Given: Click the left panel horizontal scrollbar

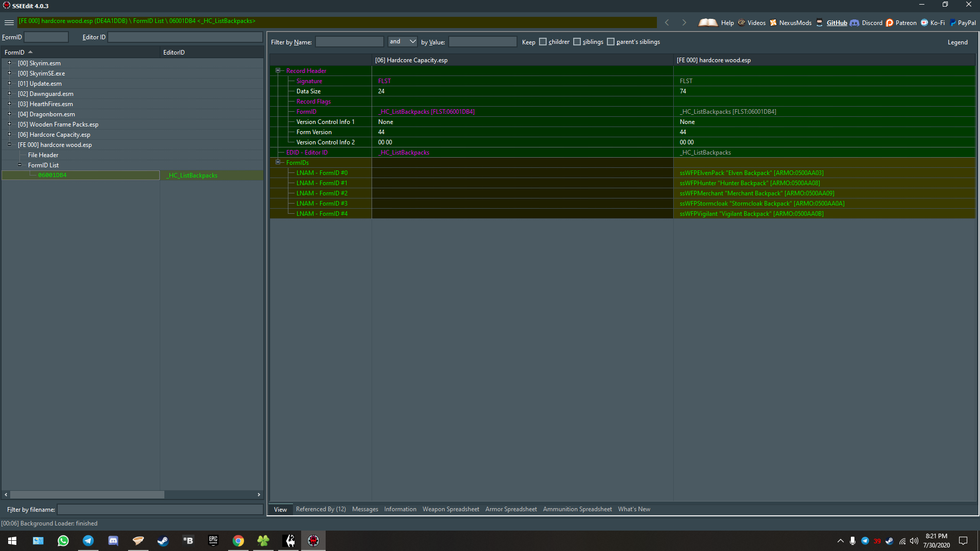Looking at the screenshot, I should 87,494.
